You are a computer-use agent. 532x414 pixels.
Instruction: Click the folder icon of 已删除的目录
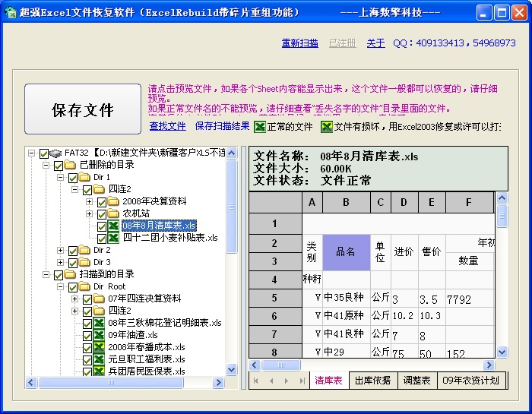click(x=71, y=165)
